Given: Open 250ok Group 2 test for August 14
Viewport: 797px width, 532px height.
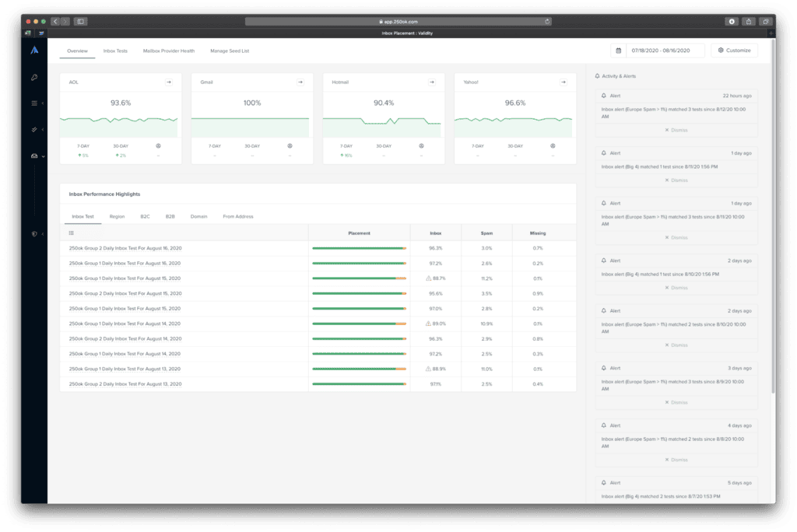Looking at the screenshot, I should tap(125, 338).
